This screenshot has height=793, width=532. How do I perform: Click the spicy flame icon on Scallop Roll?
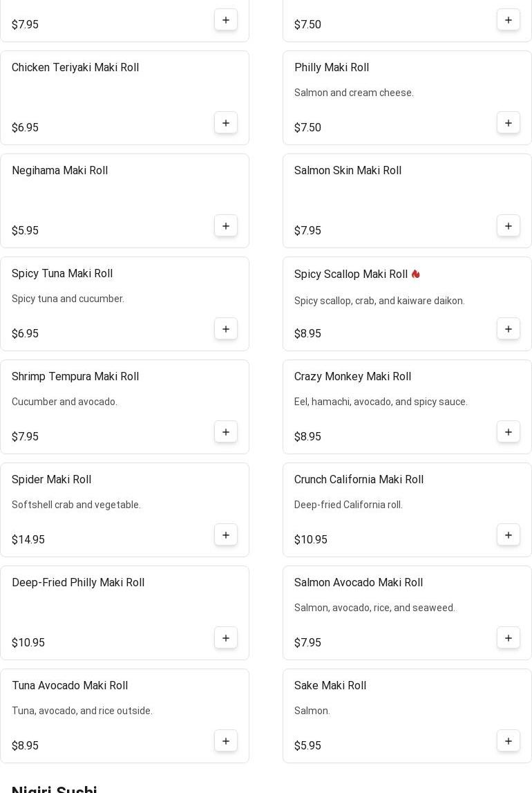[416, 274]
